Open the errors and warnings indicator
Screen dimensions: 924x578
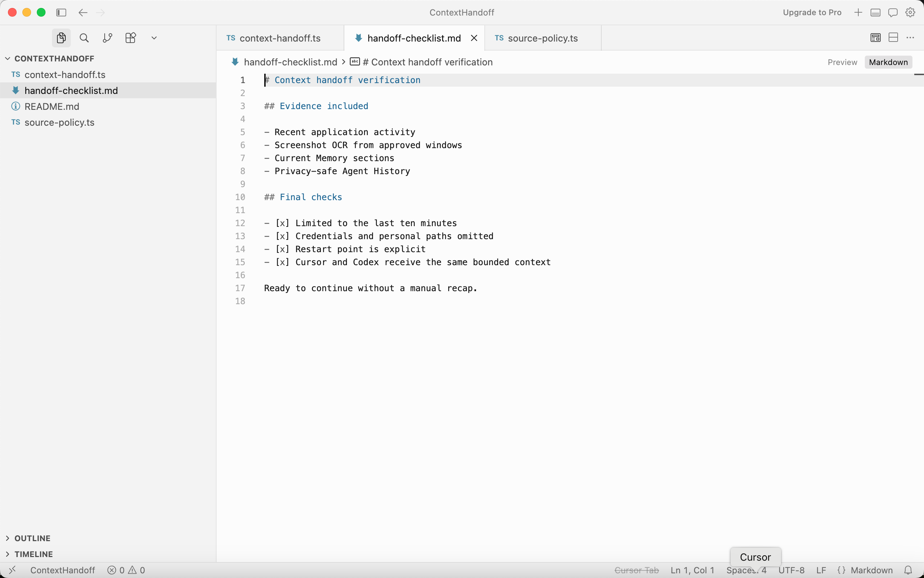click(126, 570)
